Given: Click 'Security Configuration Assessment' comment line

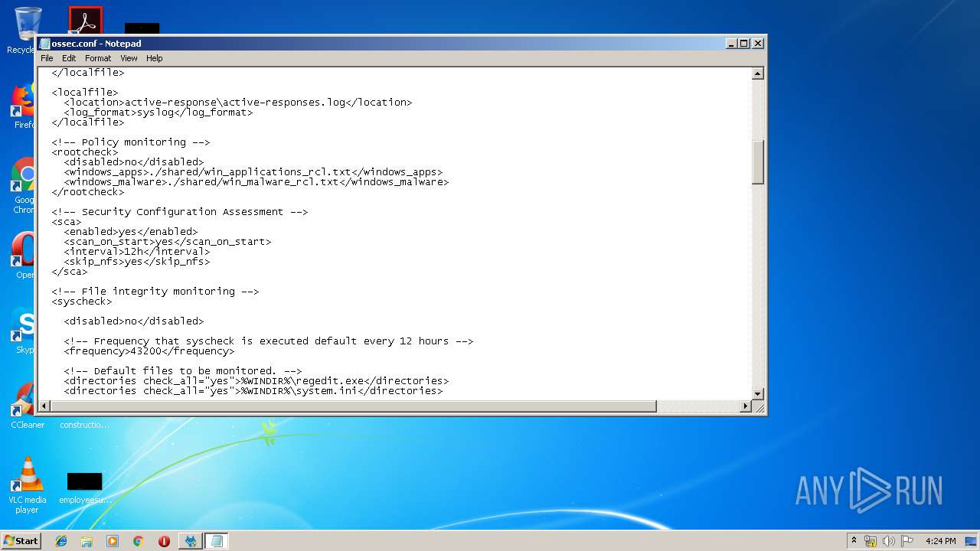Looking at the screenshot, I should tap(180, 212).
